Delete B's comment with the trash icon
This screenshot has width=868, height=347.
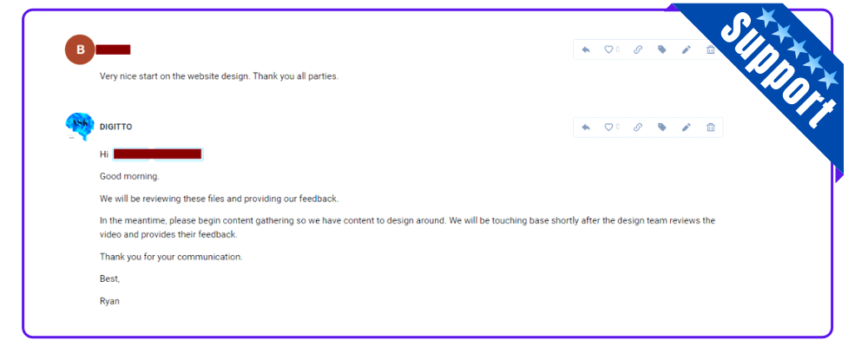[711, 49]
